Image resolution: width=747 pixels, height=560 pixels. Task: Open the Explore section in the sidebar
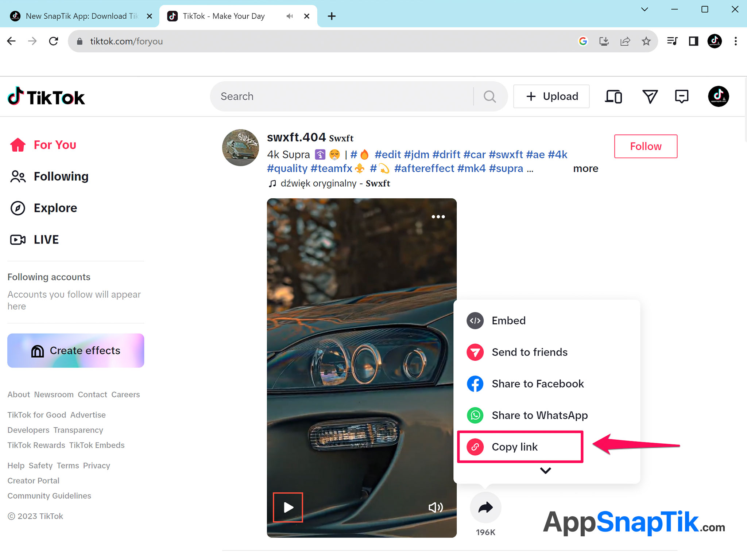point(55,208)
